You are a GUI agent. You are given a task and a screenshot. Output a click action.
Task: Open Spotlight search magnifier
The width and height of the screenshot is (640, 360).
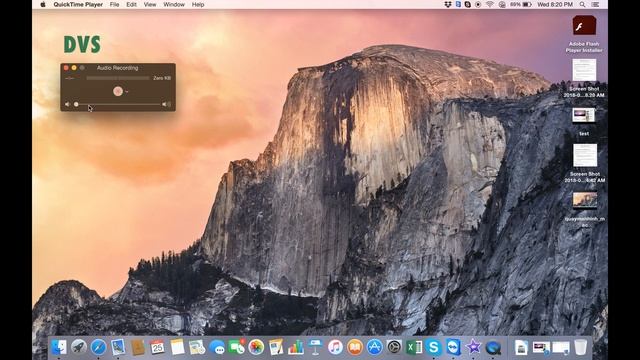click(x=582, y=4)
